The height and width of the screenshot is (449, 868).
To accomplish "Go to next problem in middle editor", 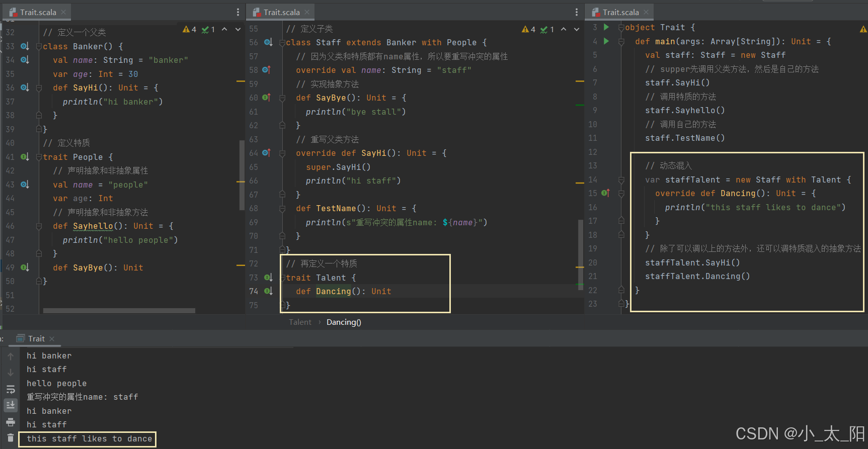I will [577, 30].
